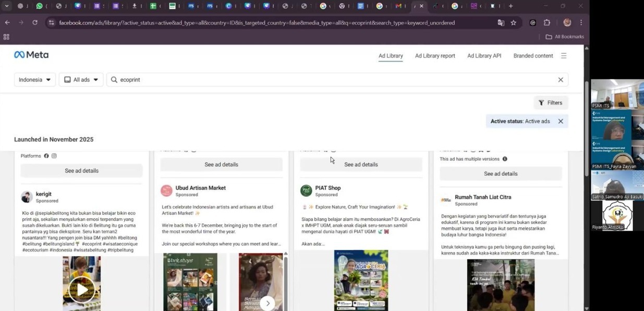Open the PIAT Shop AgroCeria ad image
This screenshot has width=644, height=311.
point(361,280)
